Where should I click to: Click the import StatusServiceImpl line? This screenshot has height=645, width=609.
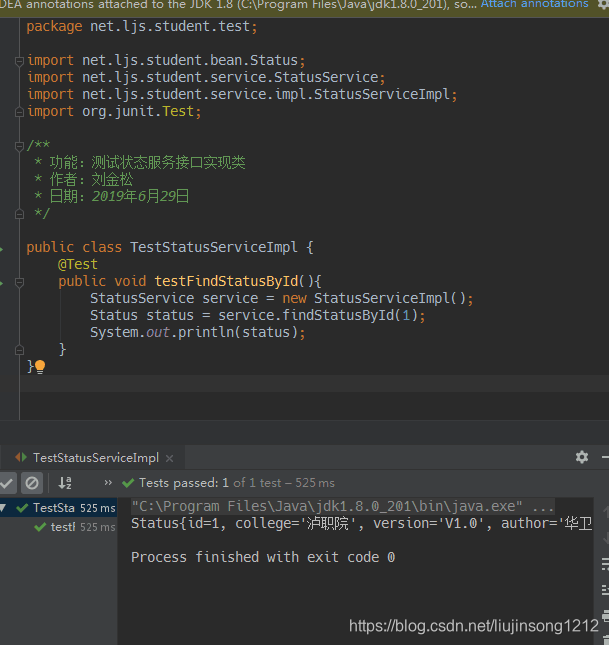(x=242, y=95)
